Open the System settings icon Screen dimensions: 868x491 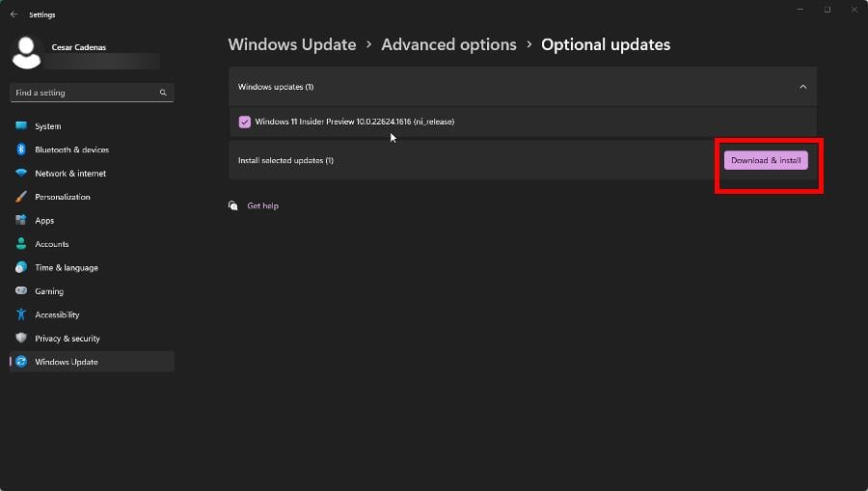coord(21,125)
